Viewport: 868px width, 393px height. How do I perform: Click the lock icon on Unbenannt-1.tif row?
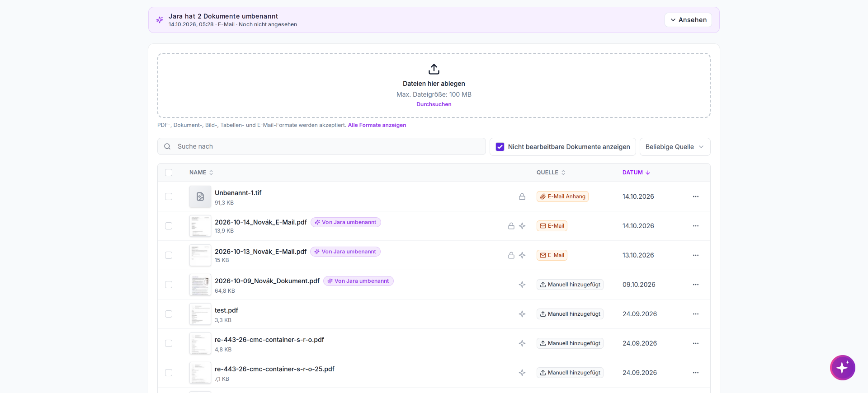coord(522,196)
